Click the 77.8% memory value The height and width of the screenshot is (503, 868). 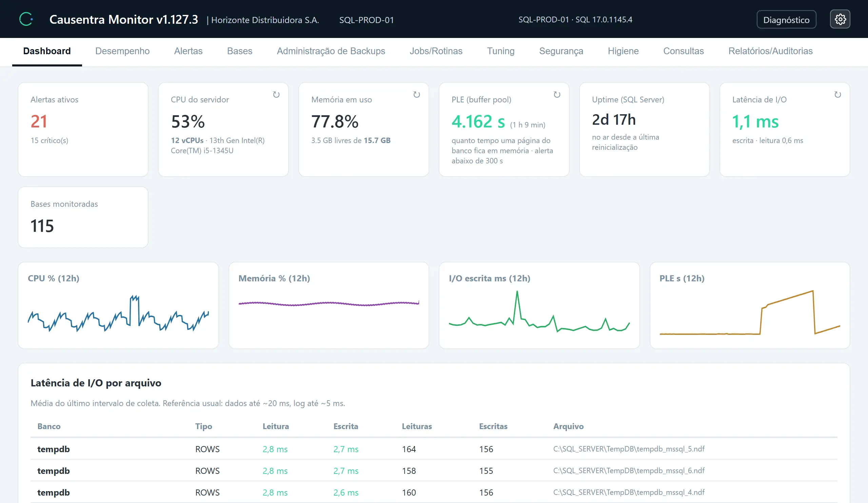click(x=335, y=122)
